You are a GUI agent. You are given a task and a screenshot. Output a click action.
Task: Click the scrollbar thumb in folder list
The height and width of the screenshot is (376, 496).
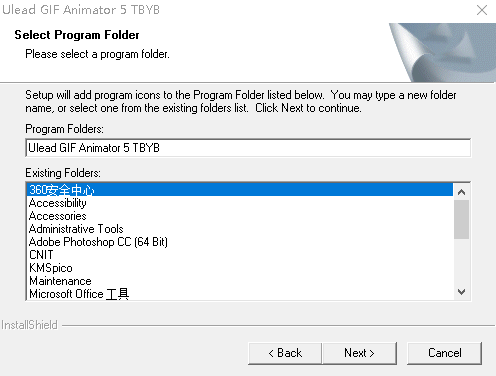pyautogui.click(x=461, y=219)
